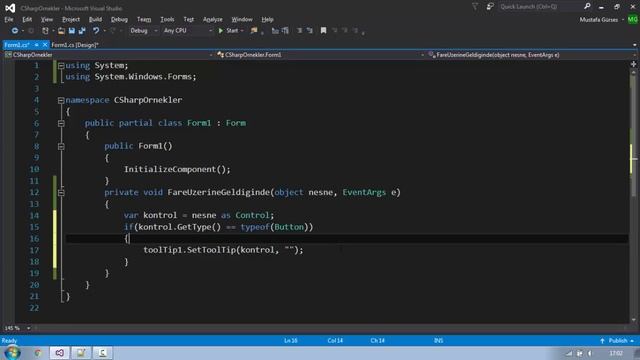The height and width of the screenshot is (360, 640).
Task: Open the View menu
Action: [47, 19]
